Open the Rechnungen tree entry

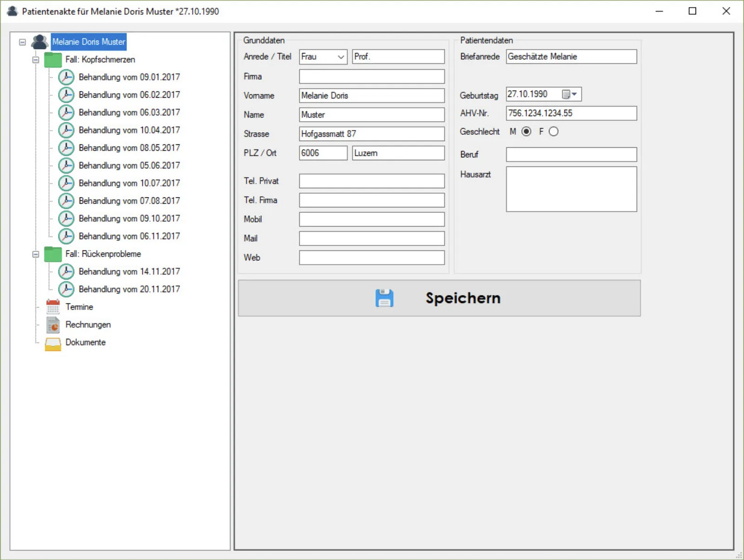[88, 324]
